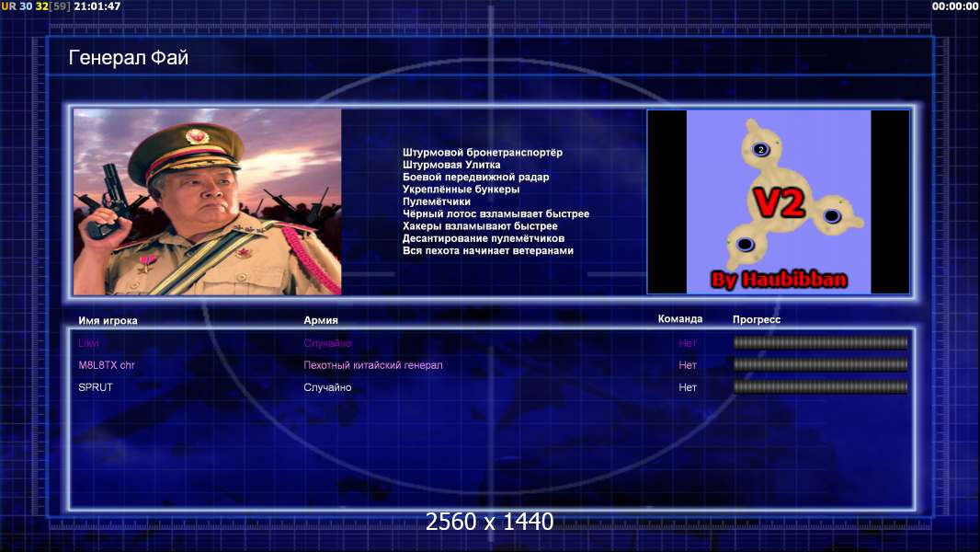
Task: Click "Вся пехота начинает ветеранами" line
Action: 487,250
